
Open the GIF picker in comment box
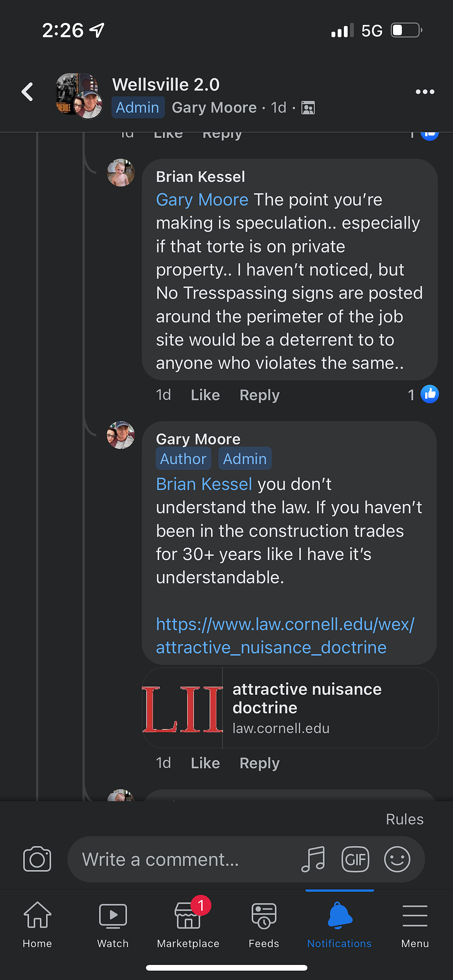[x=355, y=859]
